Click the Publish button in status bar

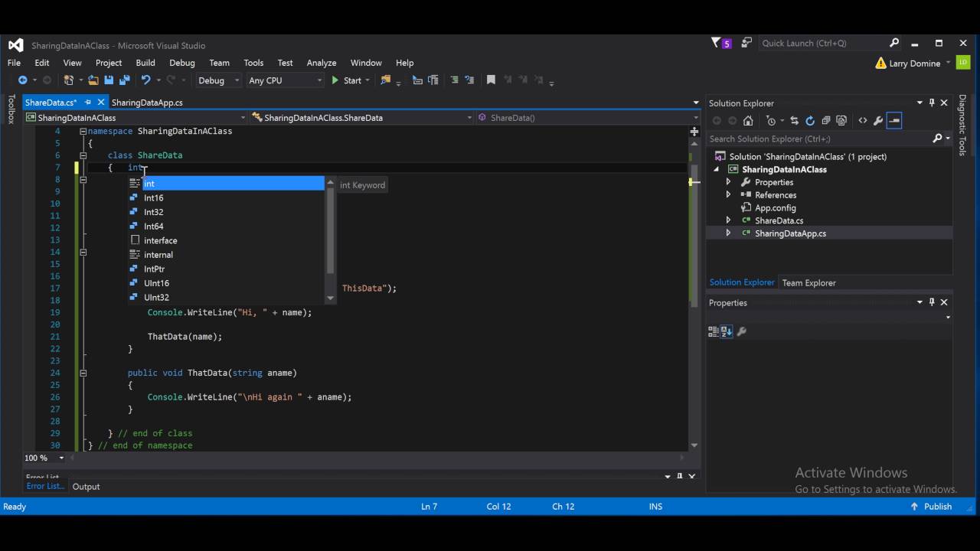pos(931,507)
